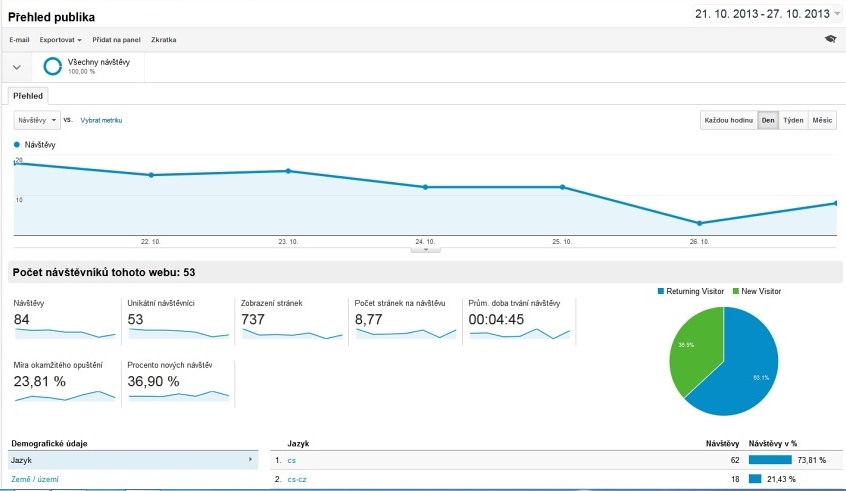The width and height of the screenshot is (846, 491).
Task: Click the Procento nových návštěv sparkline
Action: click(x=179, y=395)
